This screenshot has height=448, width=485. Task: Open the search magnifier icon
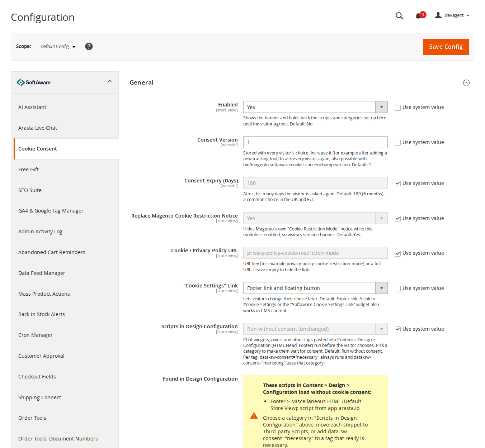[399, 16]
